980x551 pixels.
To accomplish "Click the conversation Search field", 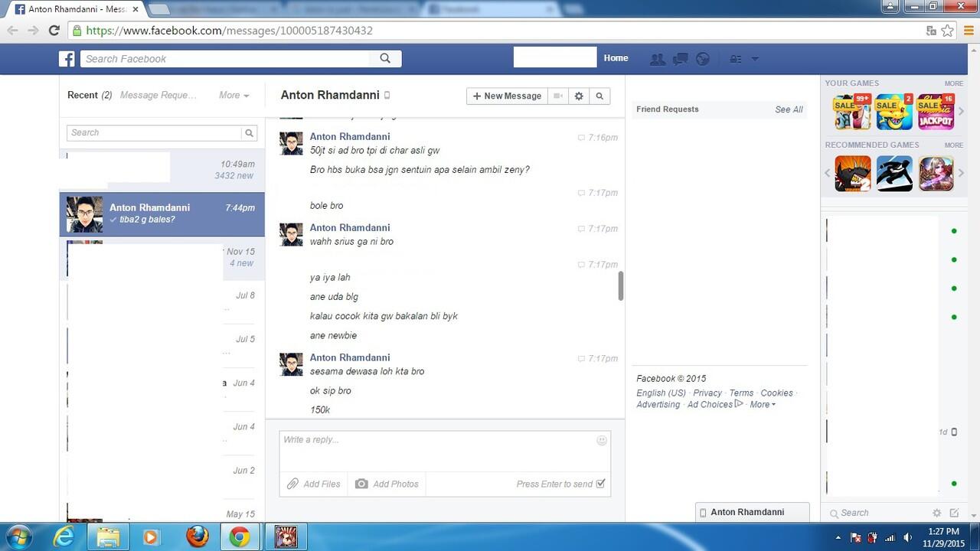I will pos(154,132).
